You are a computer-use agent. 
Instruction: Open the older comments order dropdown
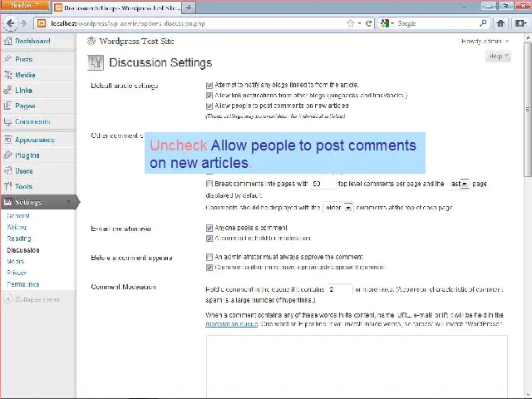coord(338,207)
